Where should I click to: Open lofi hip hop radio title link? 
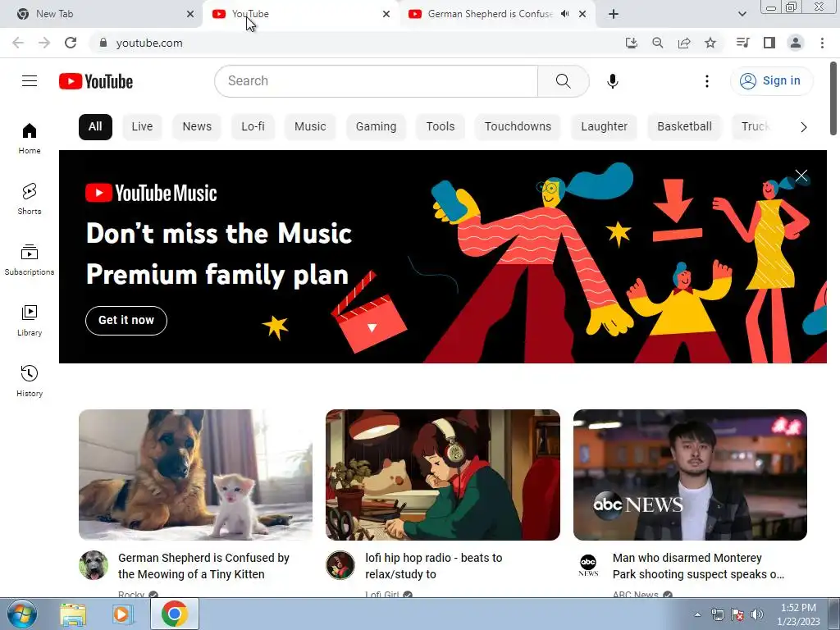[x=434, y=566]
